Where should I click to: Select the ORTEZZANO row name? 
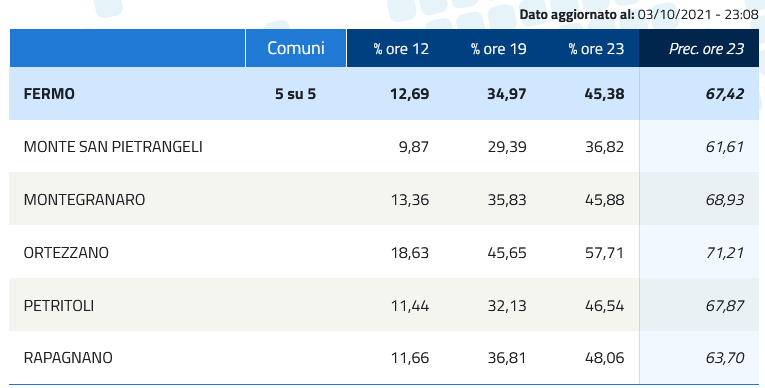pyautogui.click(x=66, y=253)
